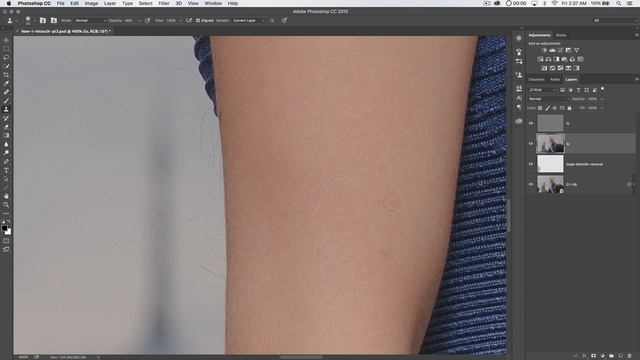Open the layer filter Kind dropdown
The image size is (640, 360).
point(542,90)
